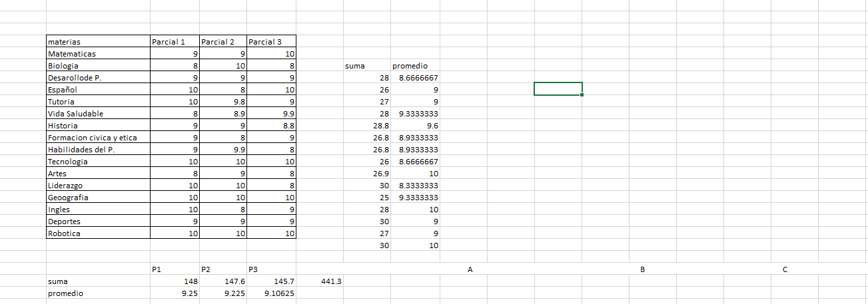Select the "materias" header cell
Viewport: 868px width, 304px height.
pyautogui.click(x=98, y=42)
